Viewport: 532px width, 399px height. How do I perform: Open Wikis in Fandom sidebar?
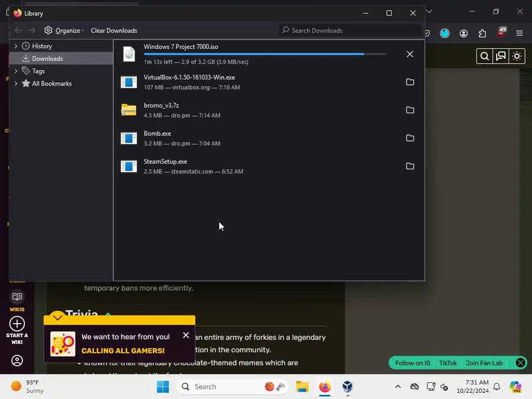click(17, 301)
